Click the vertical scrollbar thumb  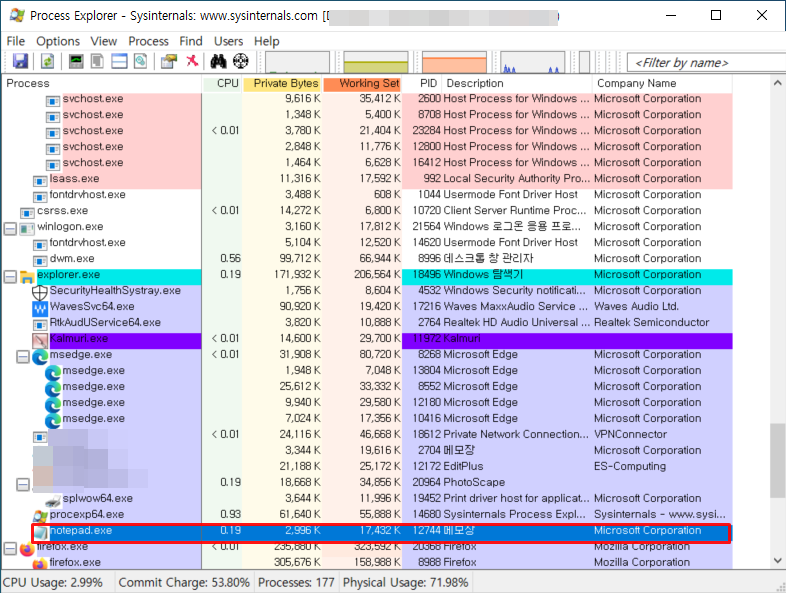pyautogui.click(x=777, y=461)
